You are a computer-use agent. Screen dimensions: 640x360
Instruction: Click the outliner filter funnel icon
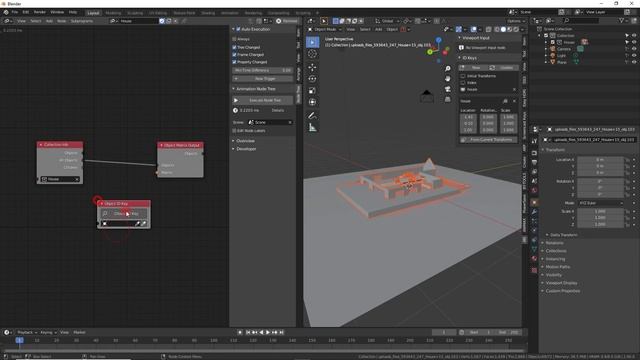(x=621, y=20)
